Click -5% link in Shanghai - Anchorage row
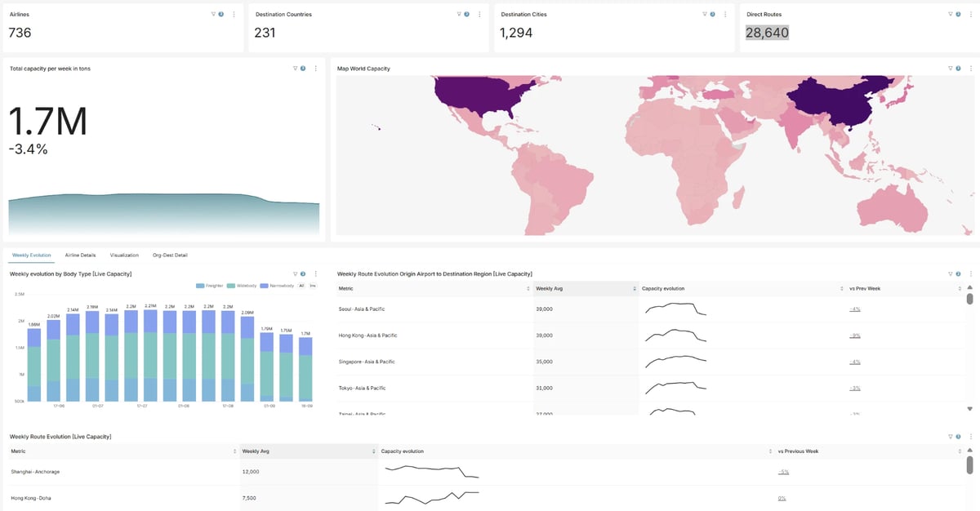980x511 pixels. tap(783, 472)
